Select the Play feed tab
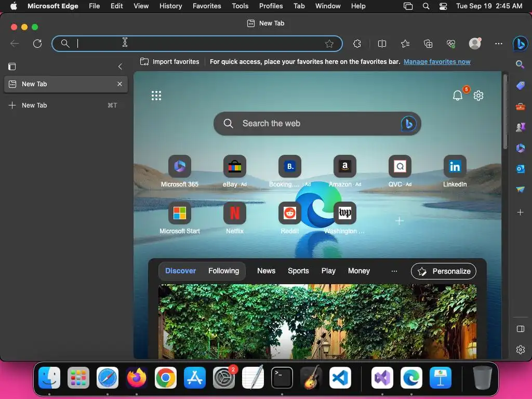Screen dimensions: 532x399 click(x=328, y=271)
